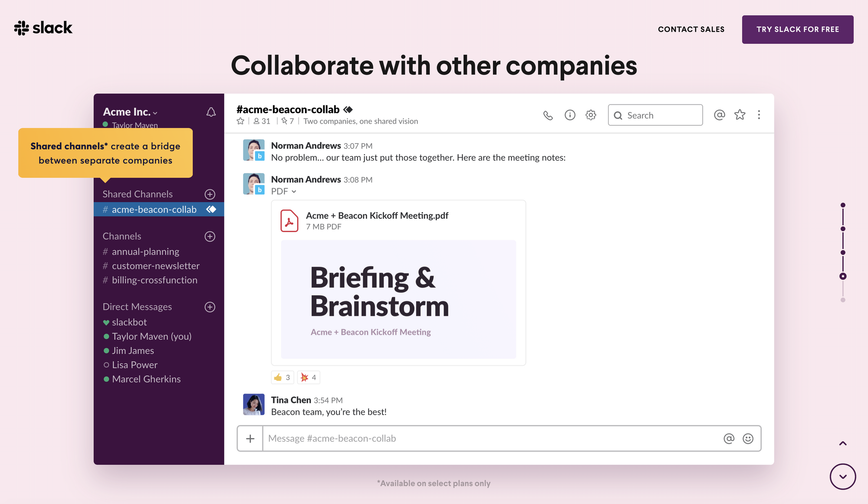Open the channel settings gear icon
868x504 pixels.
pos(591,115)
